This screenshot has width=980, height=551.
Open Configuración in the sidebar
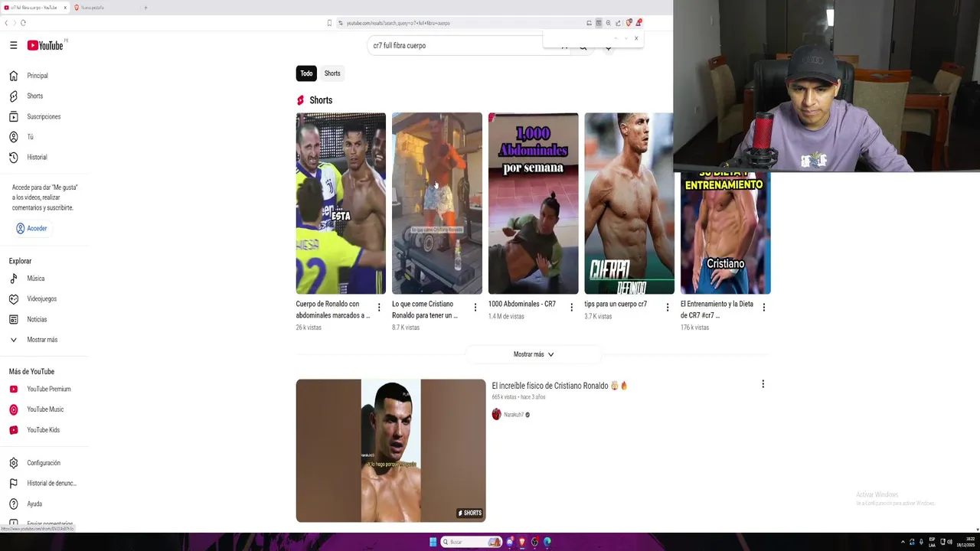pyautogui.click(x=43, y=463)
